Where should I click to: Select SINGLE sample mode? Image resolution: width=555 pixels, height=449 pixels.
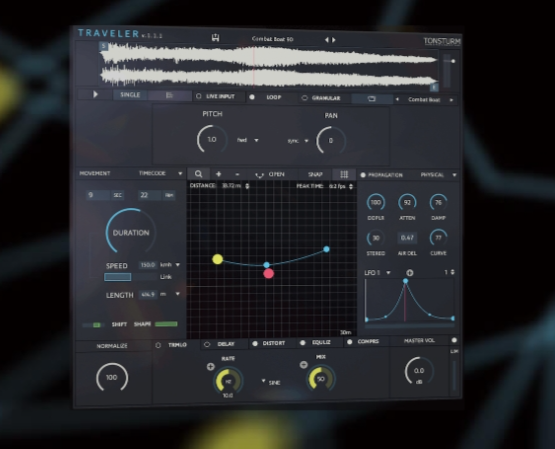130,95
